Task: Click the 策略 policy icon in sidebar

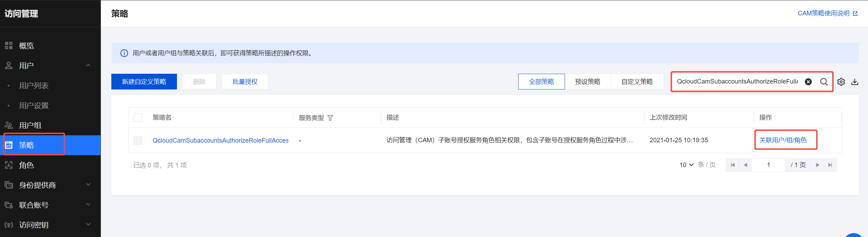Action: [x=9, y=145]
